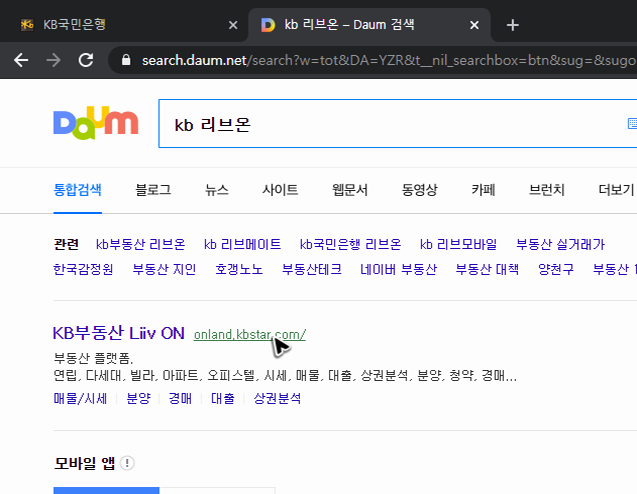Switch to the 사이트 tab
Image resolution: width=637 pixels, height=494 pixels.
tap(280, 190)
